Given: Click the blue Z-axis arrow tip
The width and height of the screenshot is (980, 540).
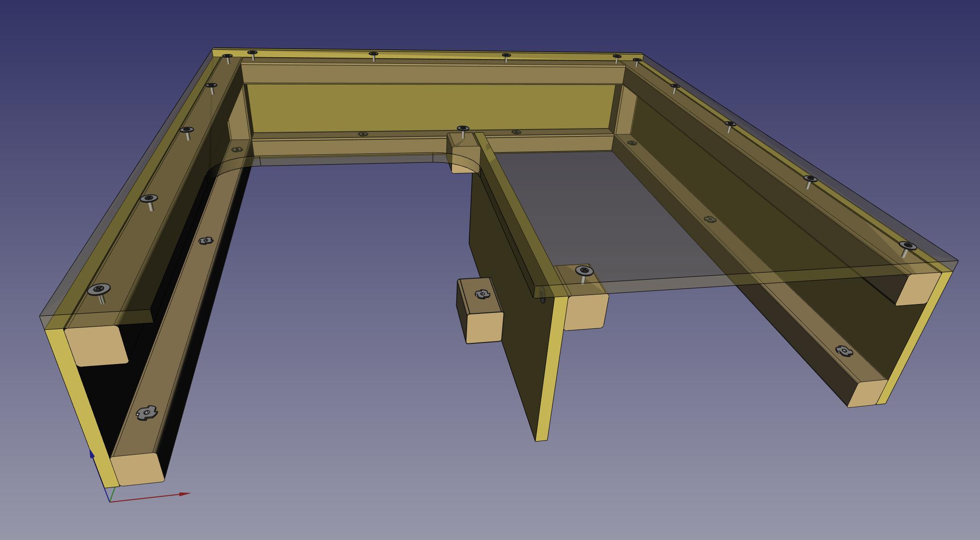Looking at the screenshot, I should pyautogui.click(x=92, y=453).
